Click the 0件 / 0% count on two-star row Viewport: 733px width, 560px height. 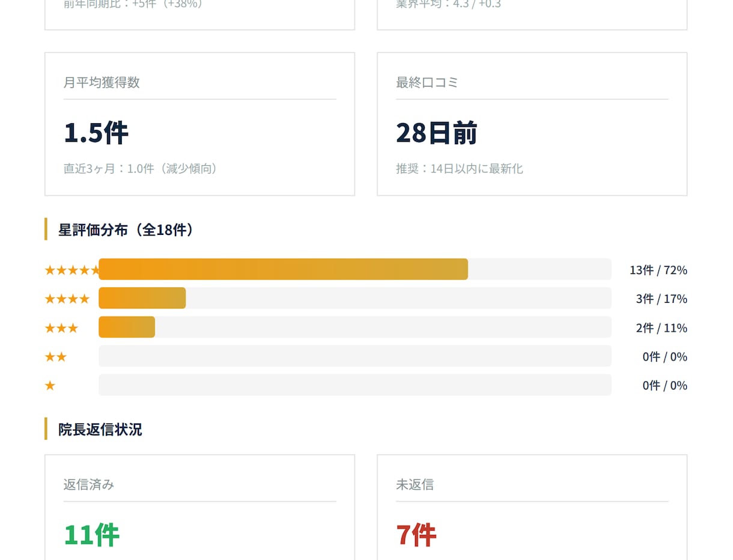pos(665,357)
